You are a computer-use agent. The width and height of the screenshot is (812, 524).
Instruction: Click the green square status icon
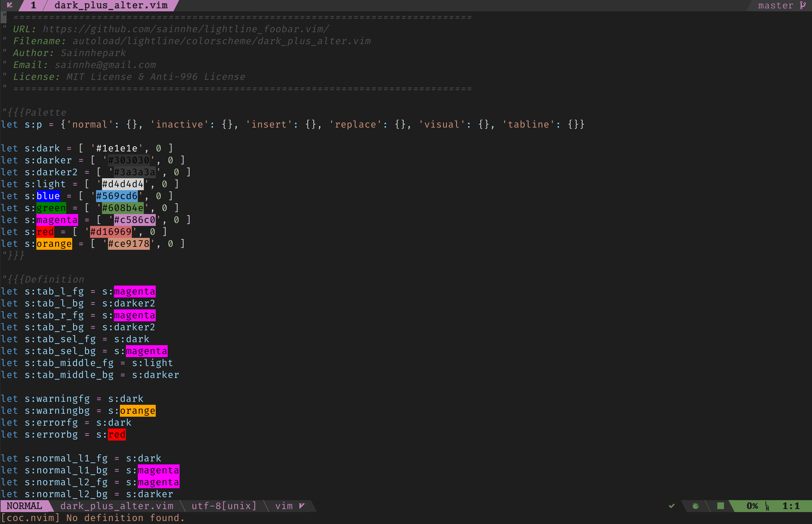click(x=720, y=506)
